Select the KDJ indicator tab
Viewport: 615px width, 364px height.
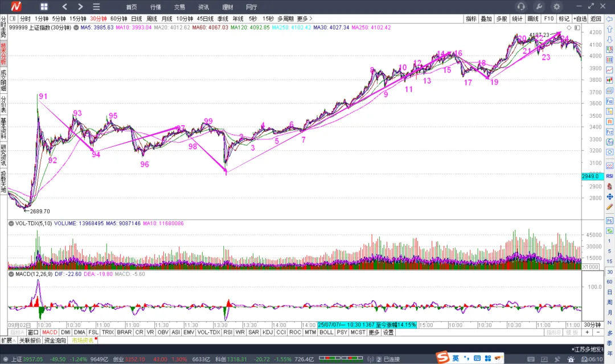pyautogui.click(x=268, y=332)
